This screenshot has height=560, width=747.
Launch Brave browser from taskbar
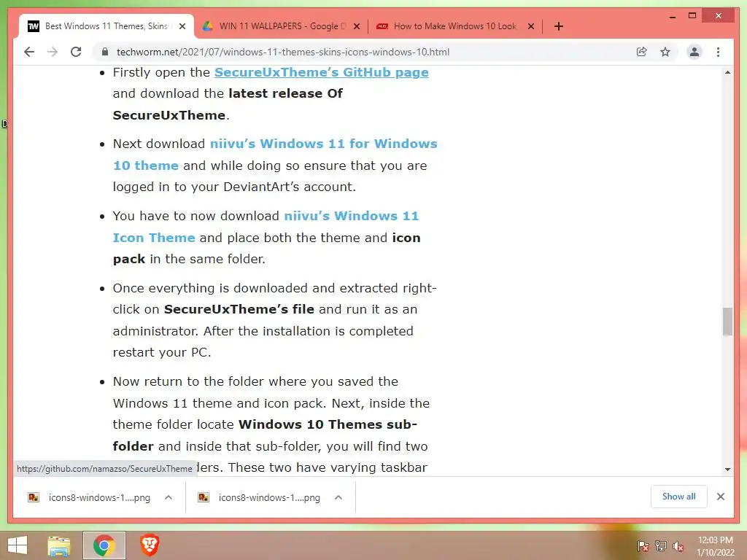[149, 545]
